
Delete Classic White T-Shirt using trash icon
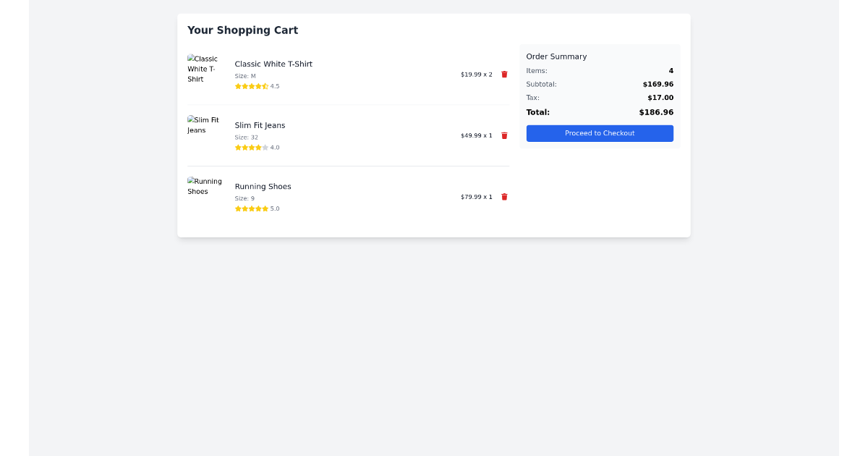point(504,74)
